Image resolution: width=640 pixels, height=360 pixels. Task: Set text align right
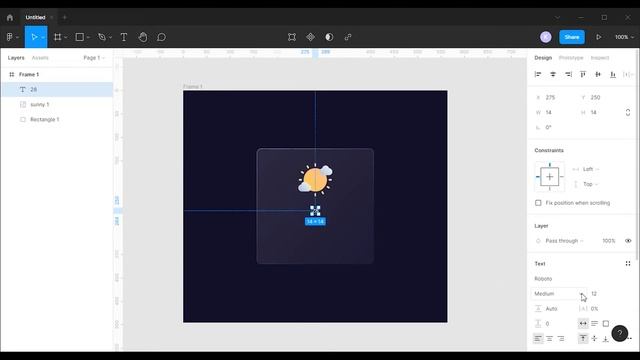(x=561, y=338)
